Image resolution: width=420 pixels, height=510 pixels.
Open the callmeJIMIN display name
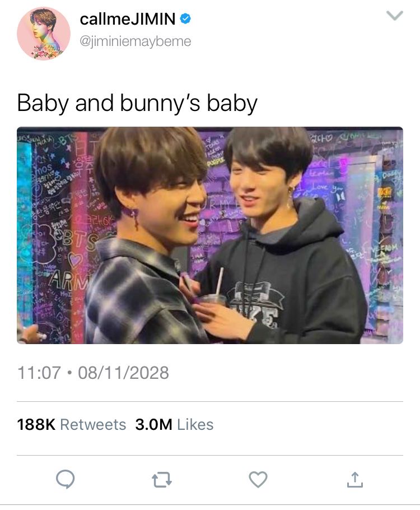[128, 19]
